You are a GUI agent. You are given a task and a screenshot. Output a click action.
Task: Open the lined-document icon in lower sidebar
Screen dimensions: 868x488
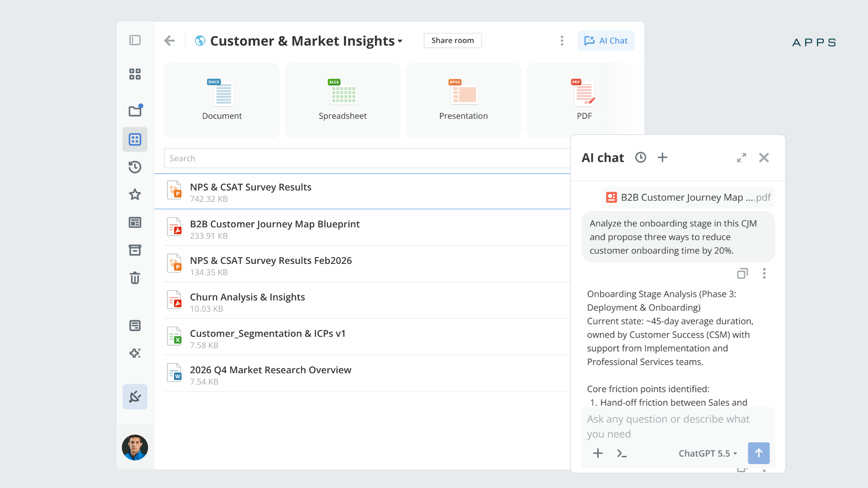tap(135, 325)
